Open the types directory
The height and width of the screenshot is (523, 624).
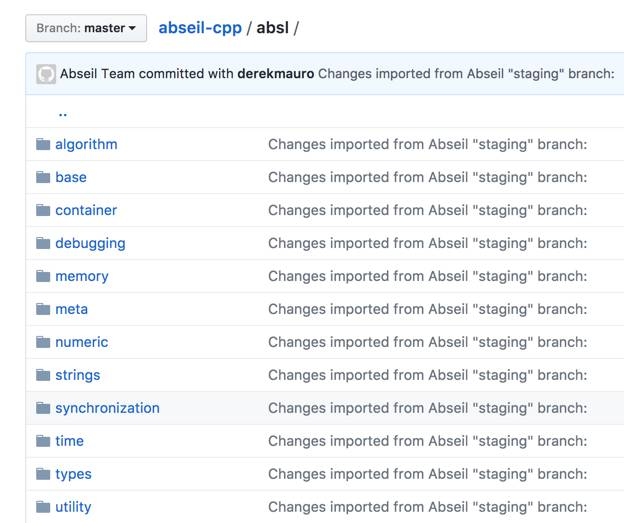pos(73,474)
